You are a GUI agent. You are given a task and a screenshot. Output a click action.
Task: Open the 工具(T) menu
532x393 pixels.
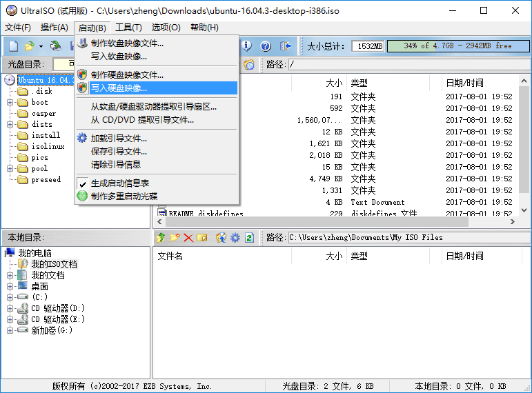(128, 28)
